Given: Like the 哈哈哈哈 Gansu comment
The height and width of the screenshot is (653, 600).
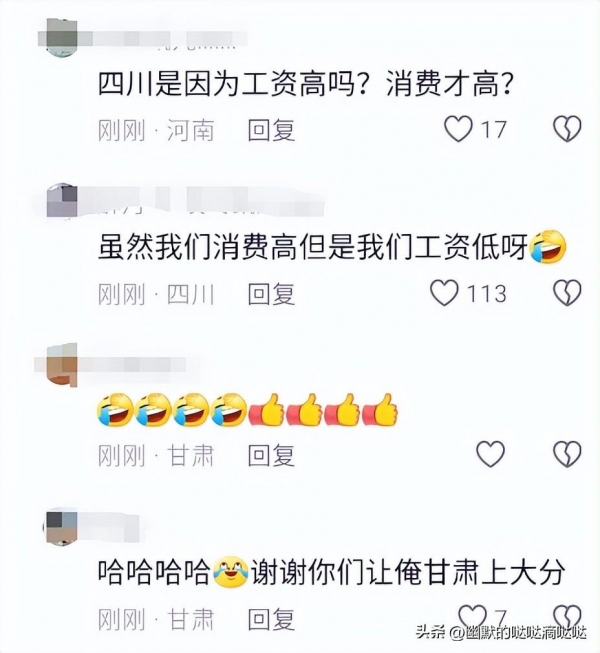Looking at the screenshot, I should pos(472,616).
